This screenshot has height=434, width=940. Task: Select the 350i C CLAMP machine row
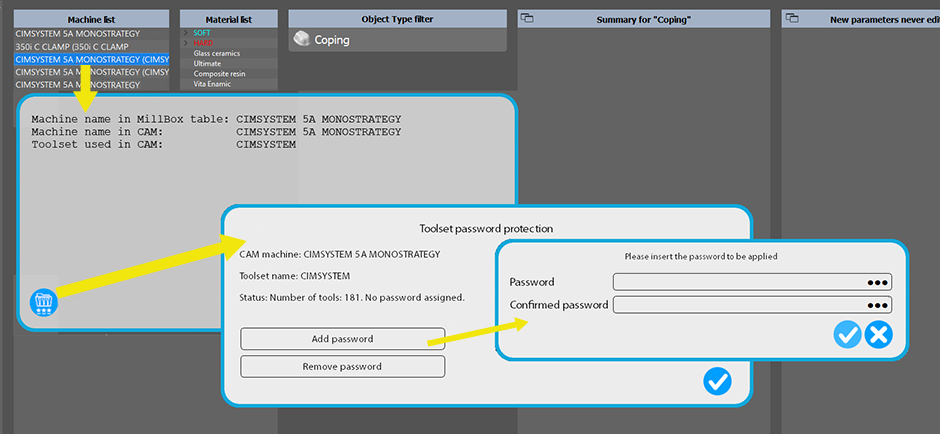[x=91, y=46]
